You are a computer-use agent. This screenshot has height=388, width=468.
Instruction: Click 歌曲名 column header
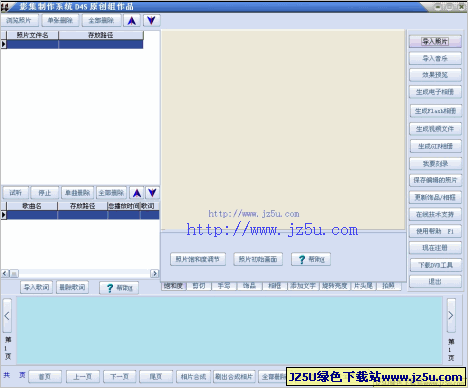(x=32, y=206)
